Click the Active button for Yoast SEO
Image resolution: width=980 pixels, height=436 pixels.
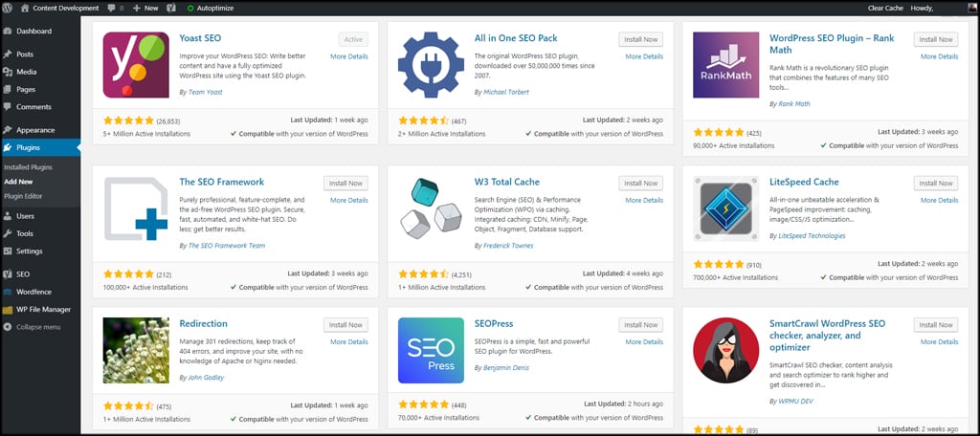click(353, 39)
